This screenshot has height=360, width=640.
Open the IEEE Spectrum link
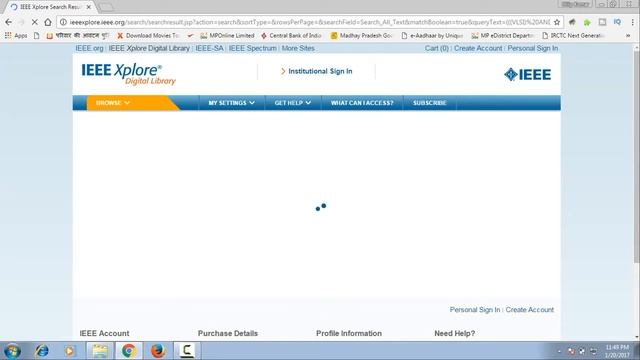(x=253, y=48)
